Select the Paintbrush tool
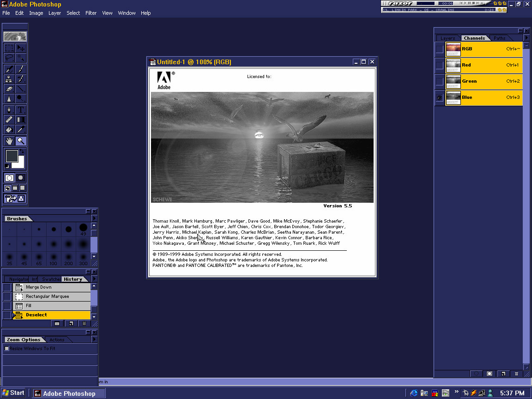The width and height of the screenshot is (532, 399). point(21,69)
